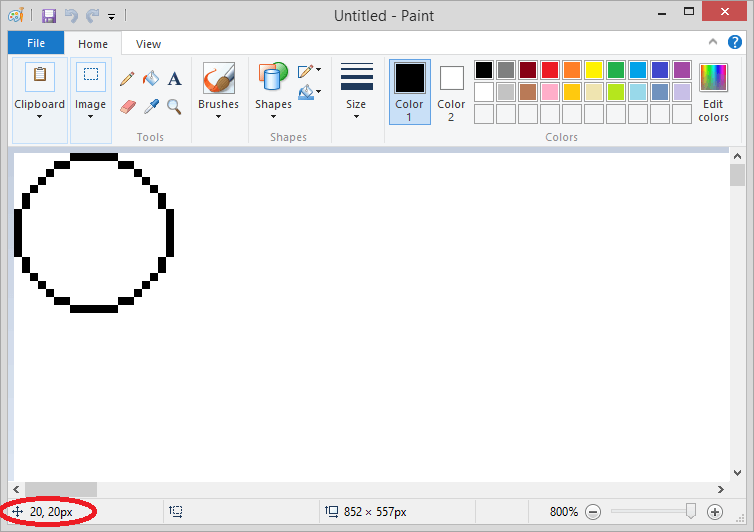
Task: Click the canvas size icon in status bar
Action: [332, 511]
